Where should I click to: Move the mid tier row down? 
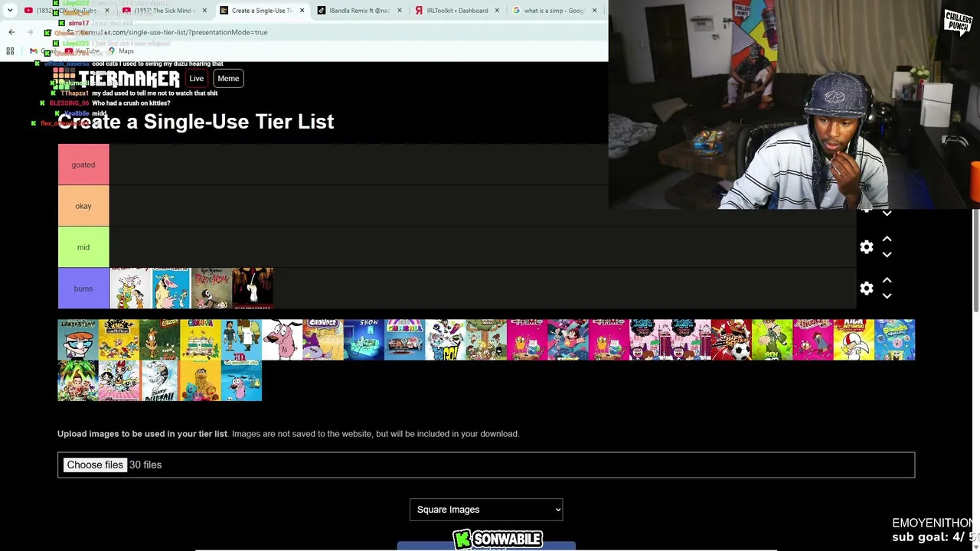pos(887,255)
